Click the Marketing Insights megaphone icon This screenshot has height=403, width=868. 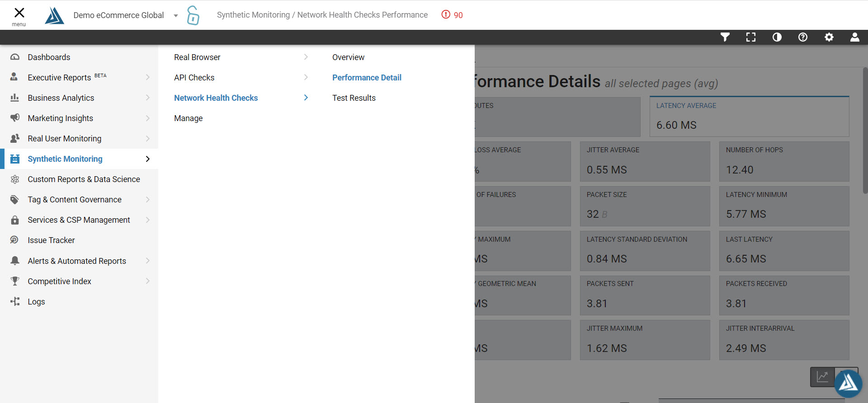tap(15, 118)
